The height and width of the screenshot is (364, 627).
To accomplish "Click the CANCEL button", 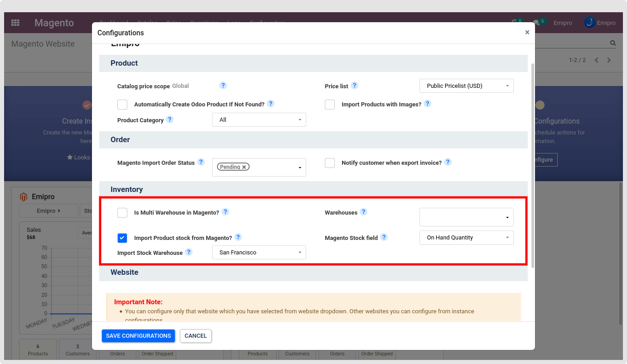I will [x=196, y=336].
